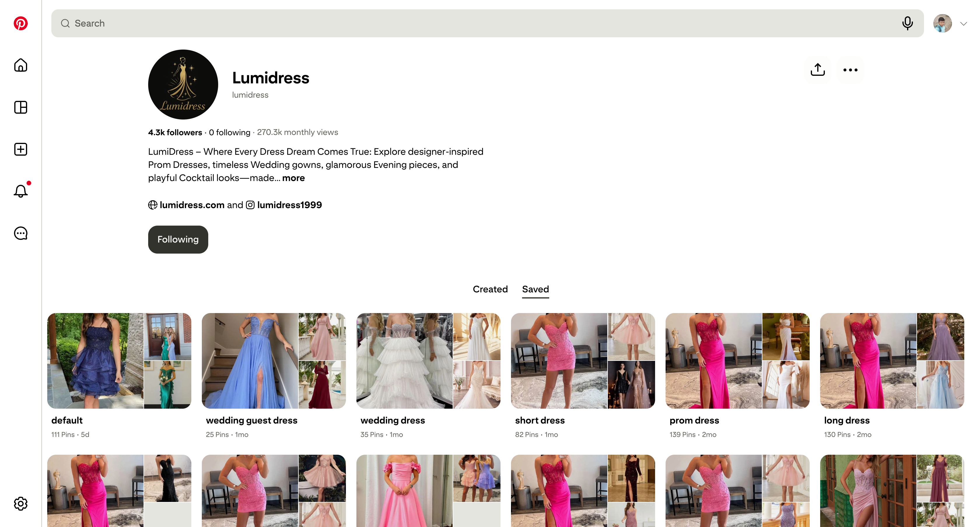Viewport: 980px width, 527px height.
Task: Expand bio text with more link
Action: (x=293, y=178)
